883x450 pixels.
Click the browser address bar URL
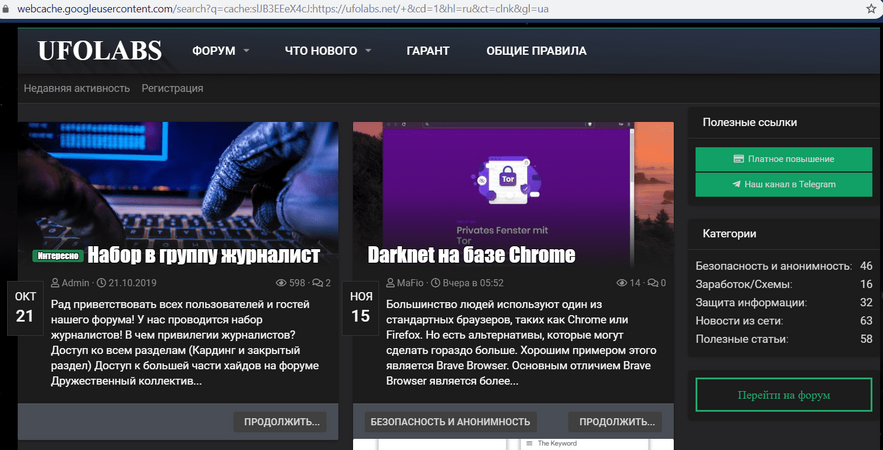point(283,9)
